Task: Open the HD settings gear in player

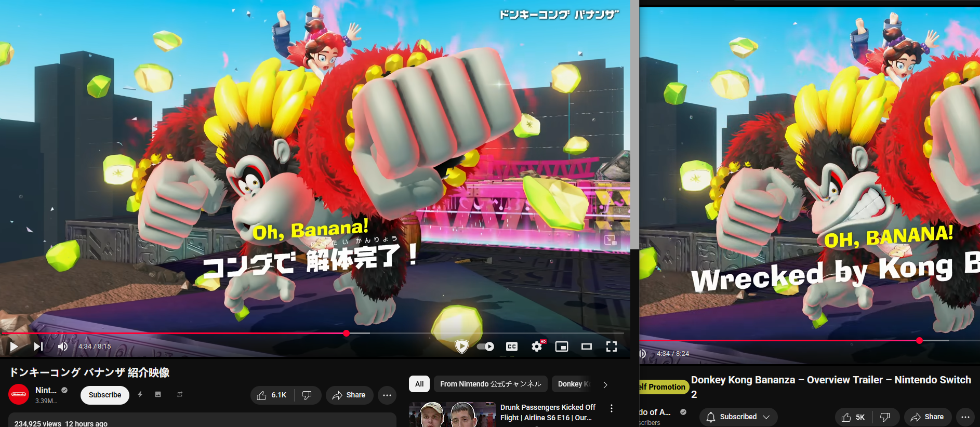Action: tap(537, 346)
